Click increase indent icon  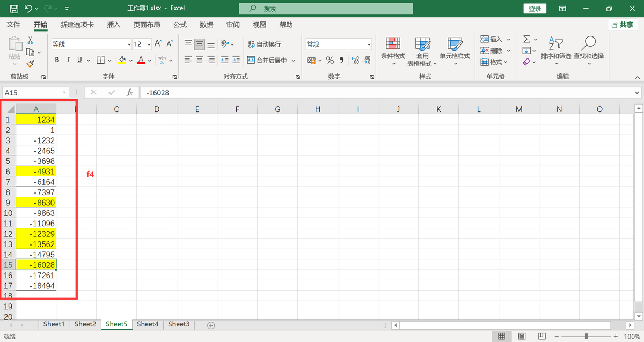click(x=237, y=60)
